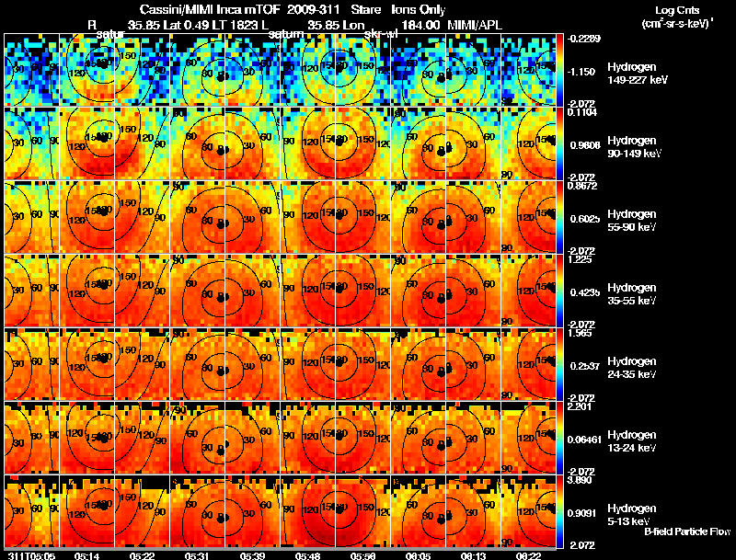Click the 06:22 time axis label

[x=528, y=555]
